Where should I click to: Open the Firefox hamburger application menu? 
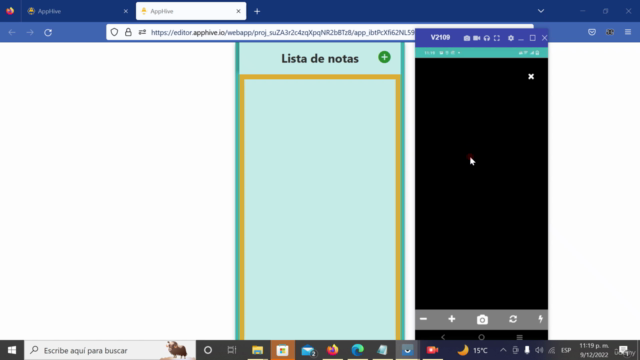[x=628, y=32]
